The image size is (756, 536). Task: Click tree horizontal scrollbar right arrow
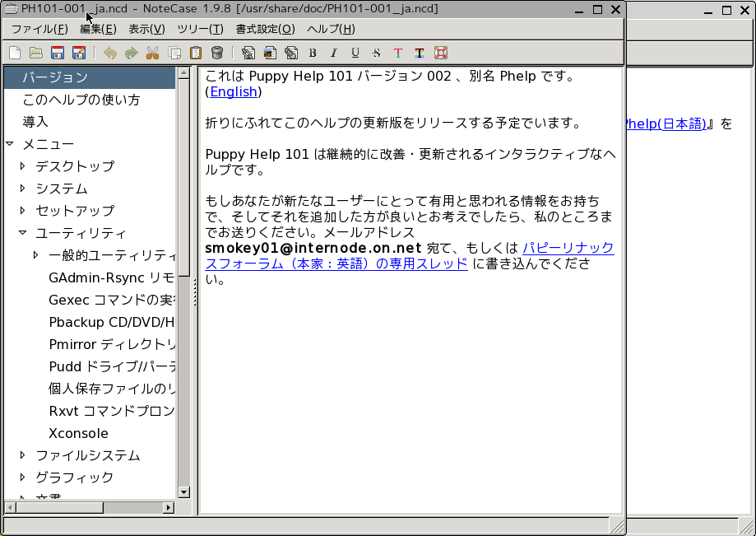(x=169, y=507)
